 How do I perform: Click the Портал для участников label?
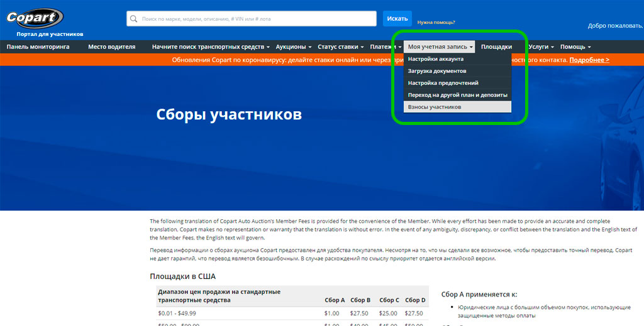[x=50, y=34]
